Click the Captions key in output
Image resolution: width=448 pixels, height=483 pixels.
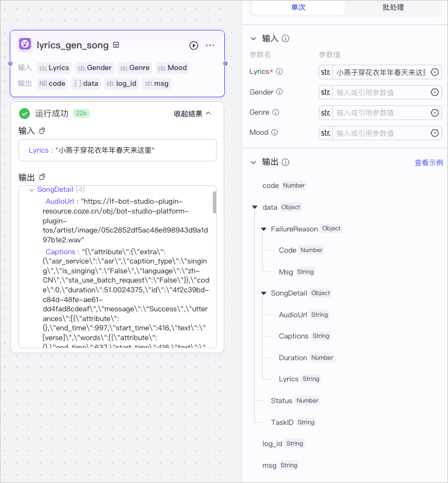coord(60,252)
